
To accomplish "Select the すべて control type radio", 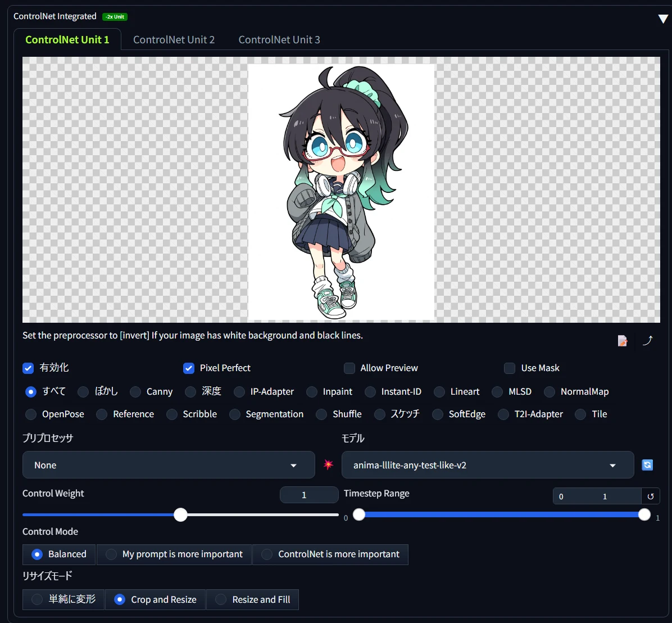I will [31, 392].
